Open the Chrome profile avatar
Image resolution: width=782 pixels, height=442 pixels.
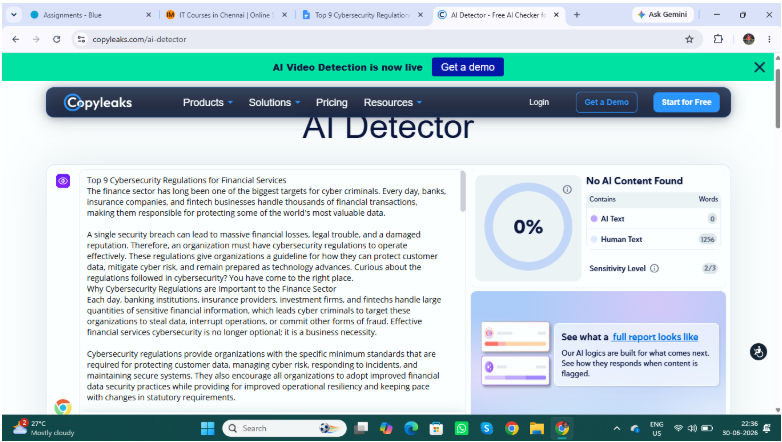748,39
